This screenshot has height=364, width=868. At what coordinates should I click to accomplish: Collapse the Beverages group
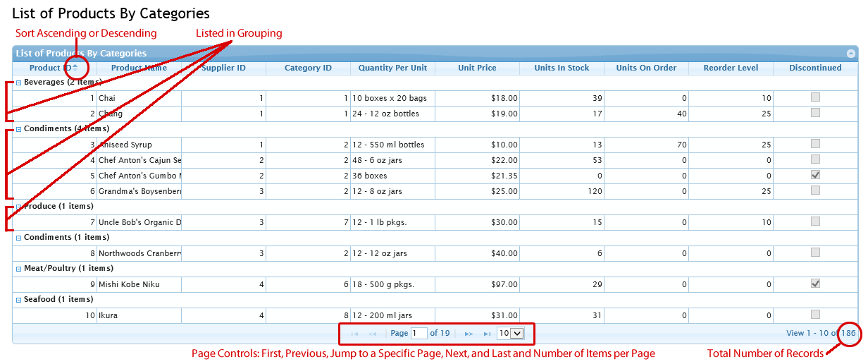coord(19,83)
